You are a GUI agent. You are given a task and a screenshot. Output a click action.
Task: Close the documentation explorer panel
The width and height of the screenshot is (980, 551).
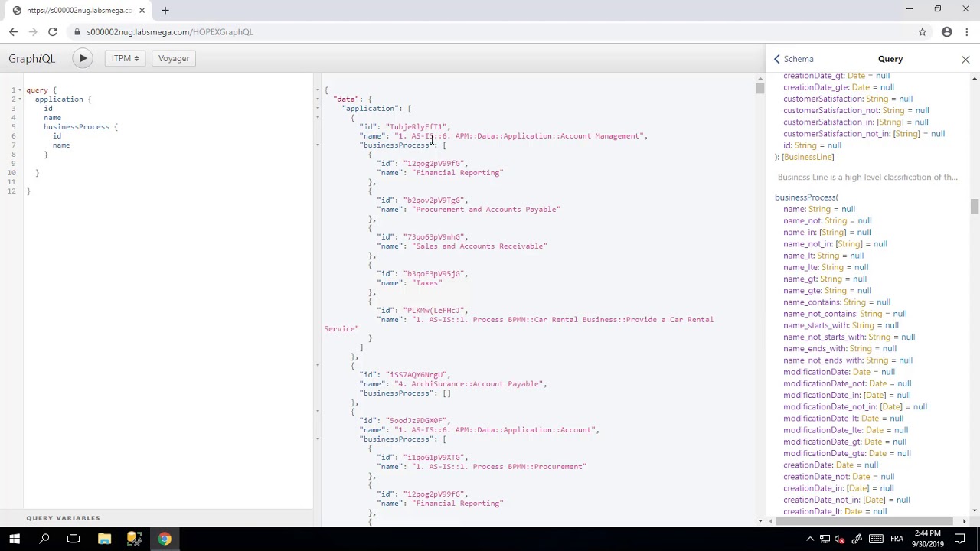(x=965, y=59)
